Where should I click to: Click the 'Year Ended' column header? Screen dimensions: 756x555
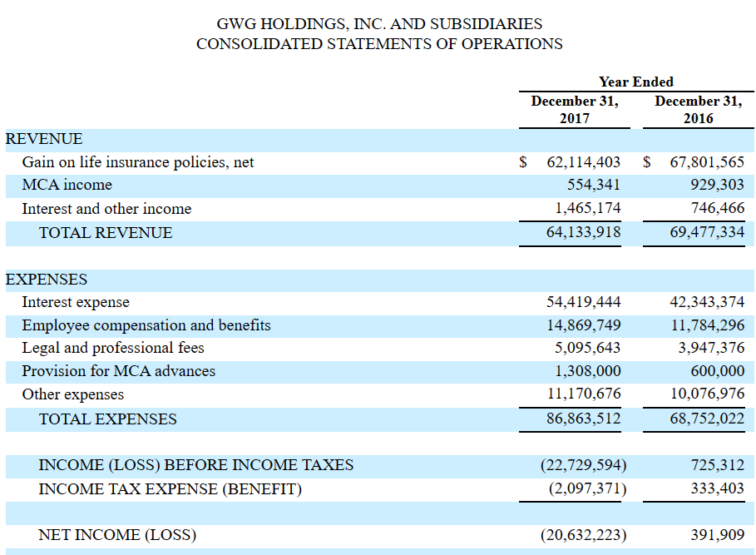(636, 82)
